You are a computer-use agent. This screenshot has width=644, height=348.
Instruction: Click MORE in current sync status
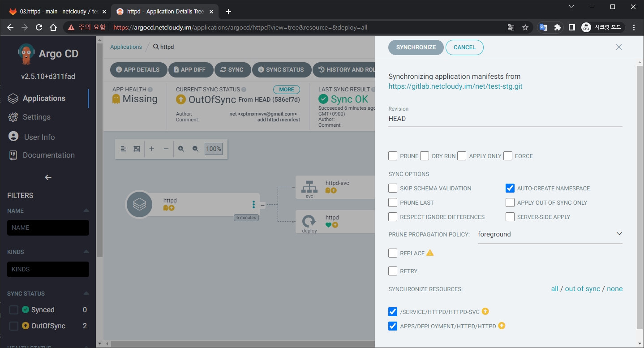[287, 89]
